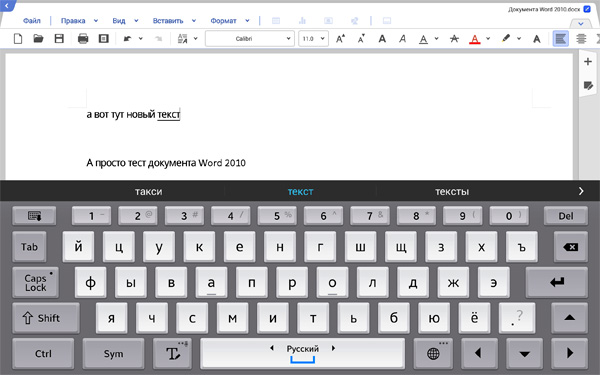Print the document with the printer icon
600x375 pixels.
[x=83, y=39]
